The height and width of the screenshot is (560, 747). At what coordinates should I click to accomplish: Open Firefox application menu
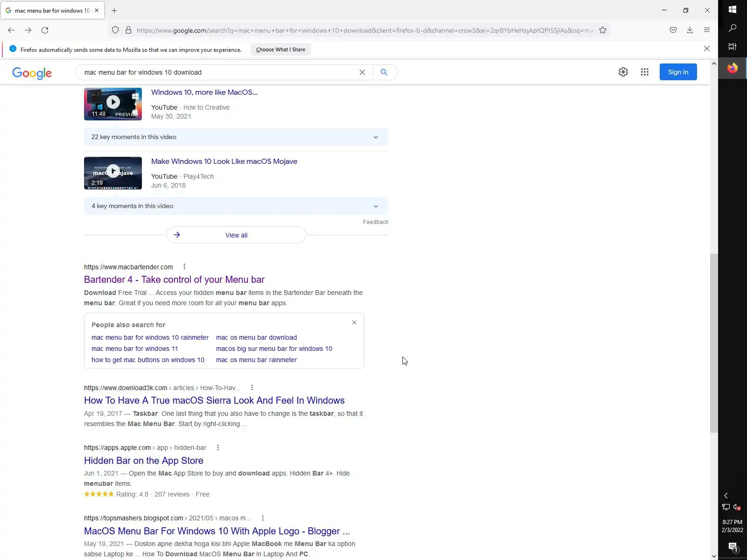point(707,30)
